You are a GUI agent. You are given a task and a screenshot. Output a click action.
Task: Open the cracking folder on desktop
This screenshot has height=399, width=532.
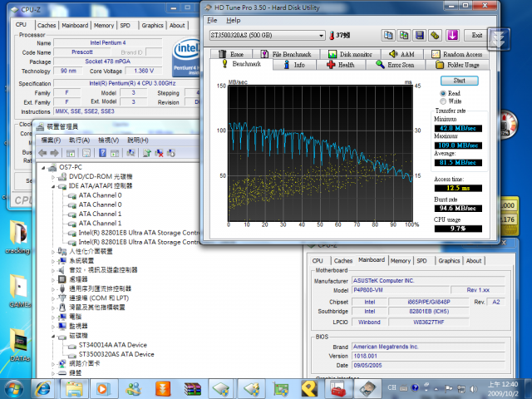(17, 237)
